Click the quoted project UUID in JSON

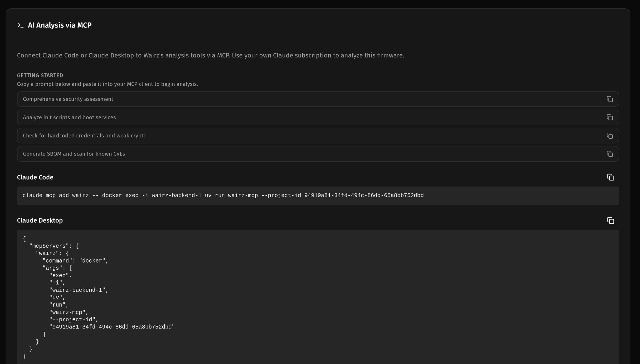coord(112,327)
